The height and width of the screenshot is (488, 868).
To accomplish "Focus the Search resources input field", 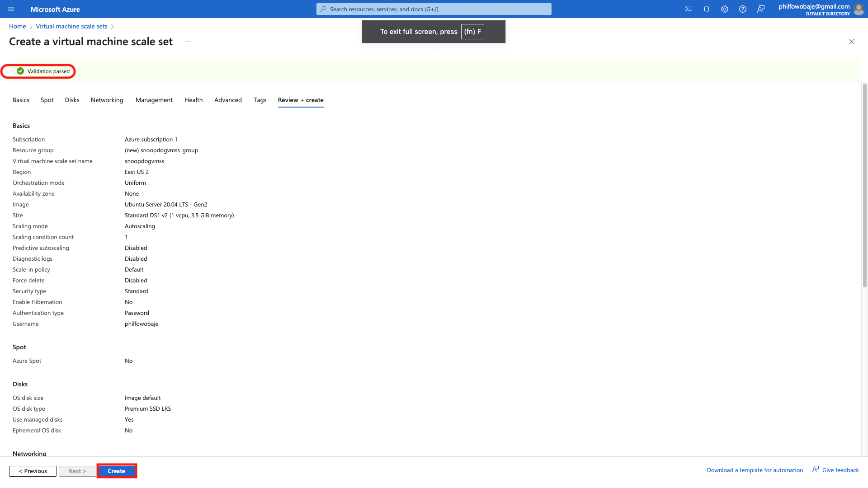I will click(434, 9).
